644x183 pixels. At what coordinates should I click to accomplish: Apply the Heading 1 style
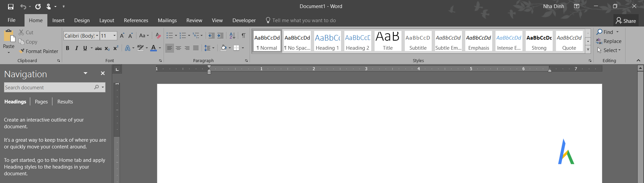point(327,41)
